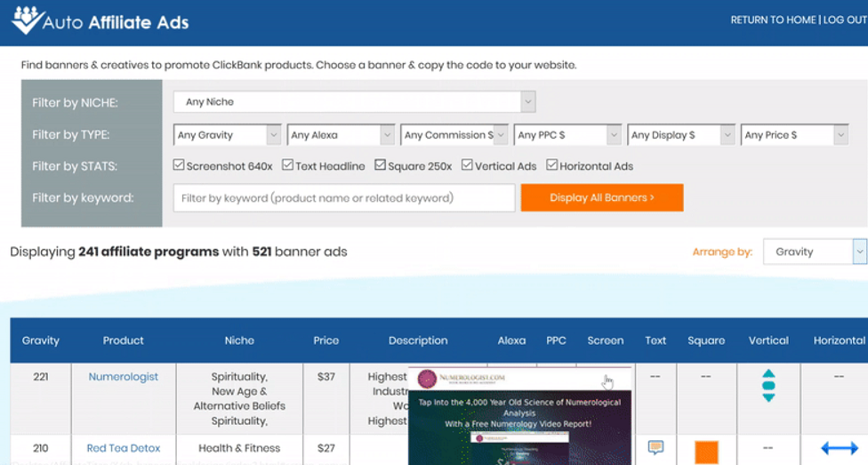This screenshot has height=465, width=868.
Task: Click the Filter by NICHE label
Action: point(75,102)
